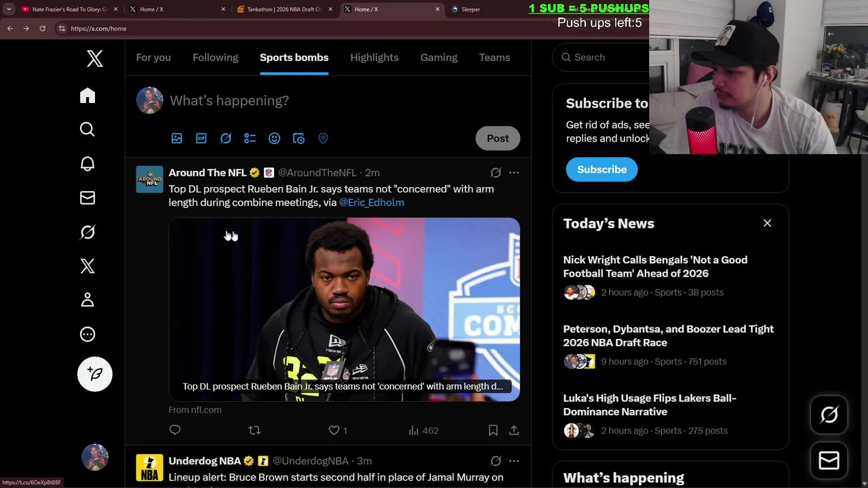Add a GIF in composer
This screenshot has height=488, width=868.
[x=201, y=138]
